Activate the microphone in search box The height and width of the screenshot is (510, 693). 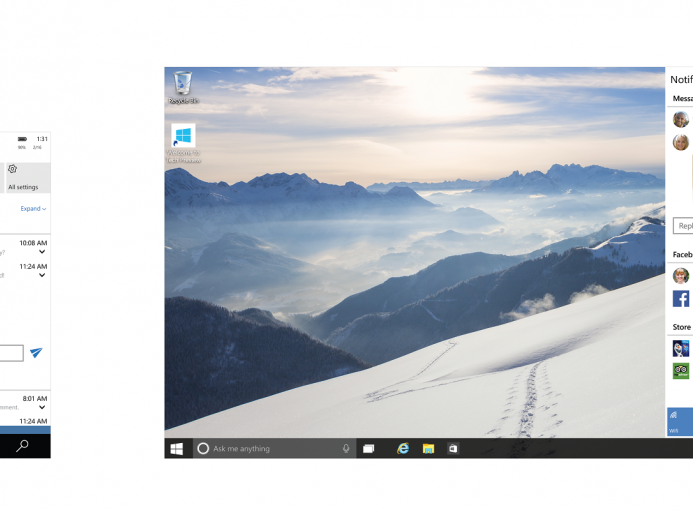pyautogui.click(x=346, y=449)
